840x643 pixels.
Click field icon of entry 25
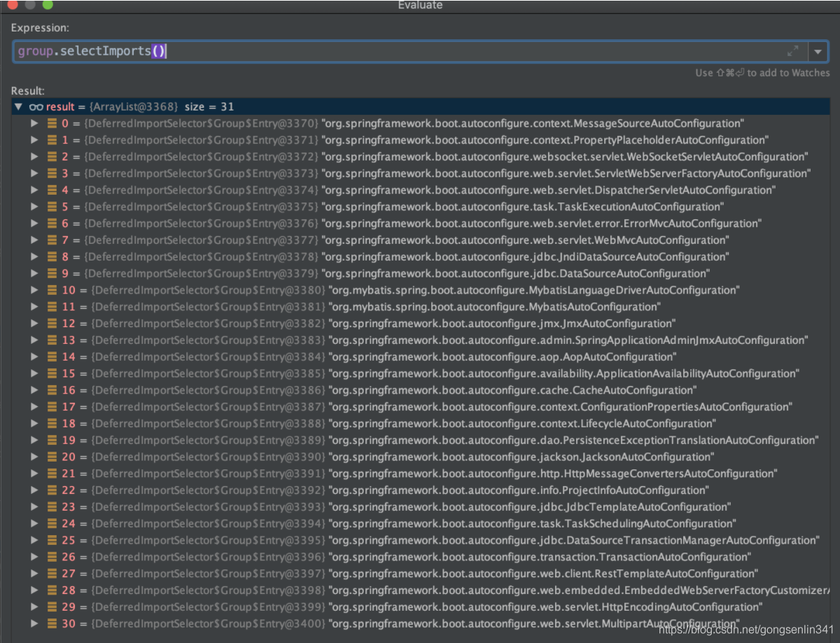(x=52, y=541)
